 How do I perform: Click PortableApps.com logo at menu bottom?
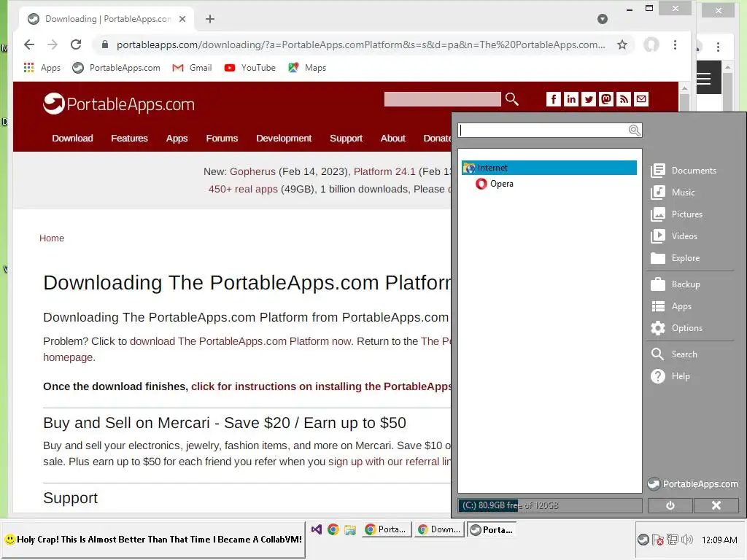(x=693, y=484)
